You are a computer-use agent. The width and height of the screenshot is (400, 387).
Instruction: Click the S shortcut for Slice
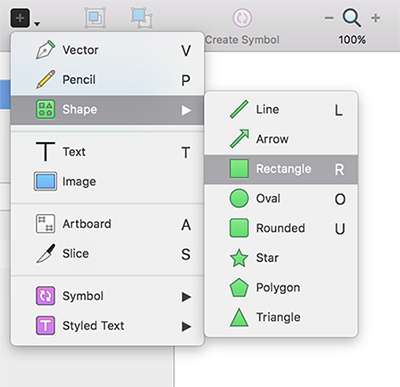tap(186, 255)
